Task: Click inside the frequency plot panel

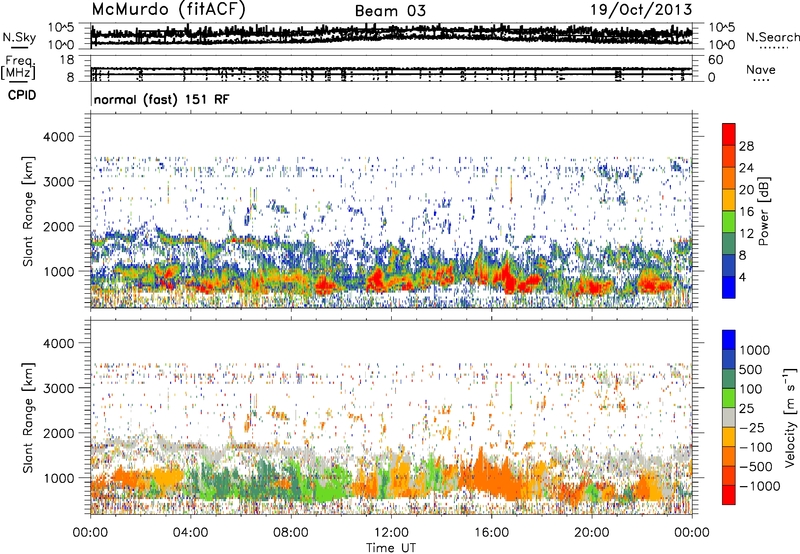Action: point(391,68)
